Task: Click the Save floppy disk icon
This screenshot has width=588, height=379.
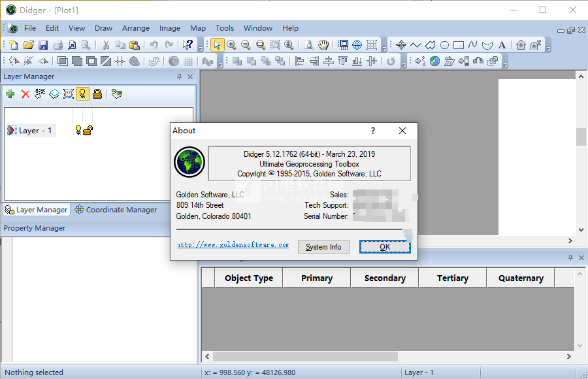Action: 43,45
